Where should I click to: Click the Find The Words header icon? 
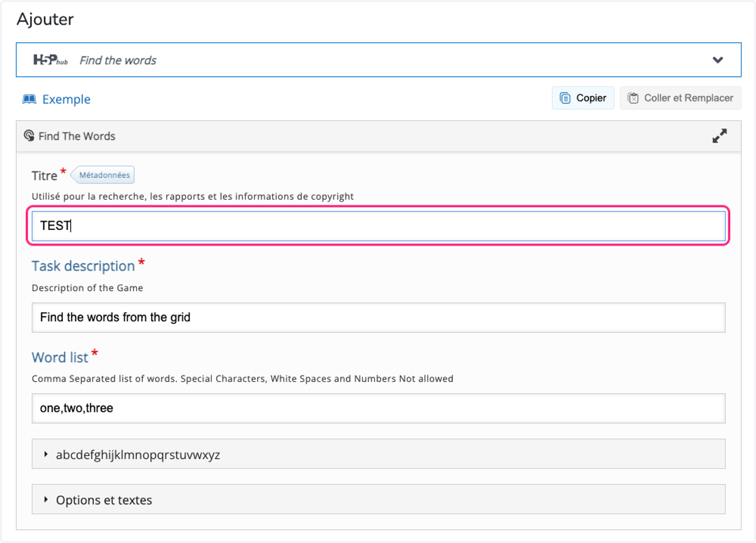tap(28, 136)
